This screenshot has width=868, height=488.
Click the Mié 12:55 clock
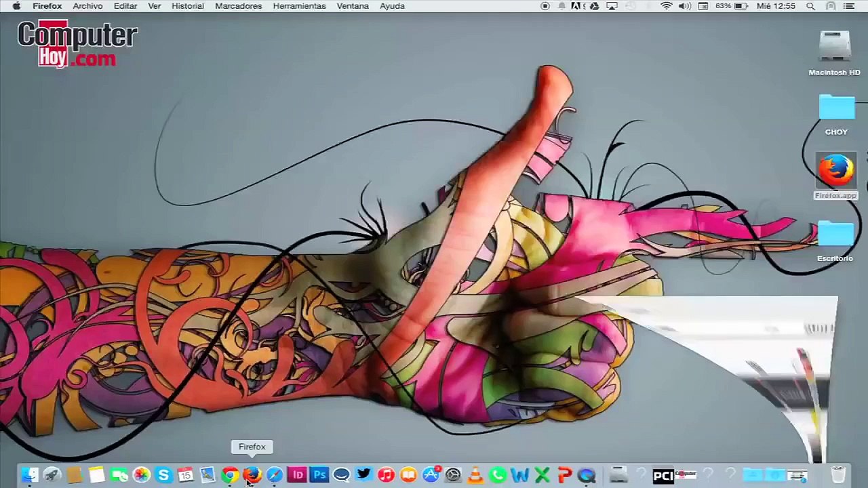[x=776, y=6]
